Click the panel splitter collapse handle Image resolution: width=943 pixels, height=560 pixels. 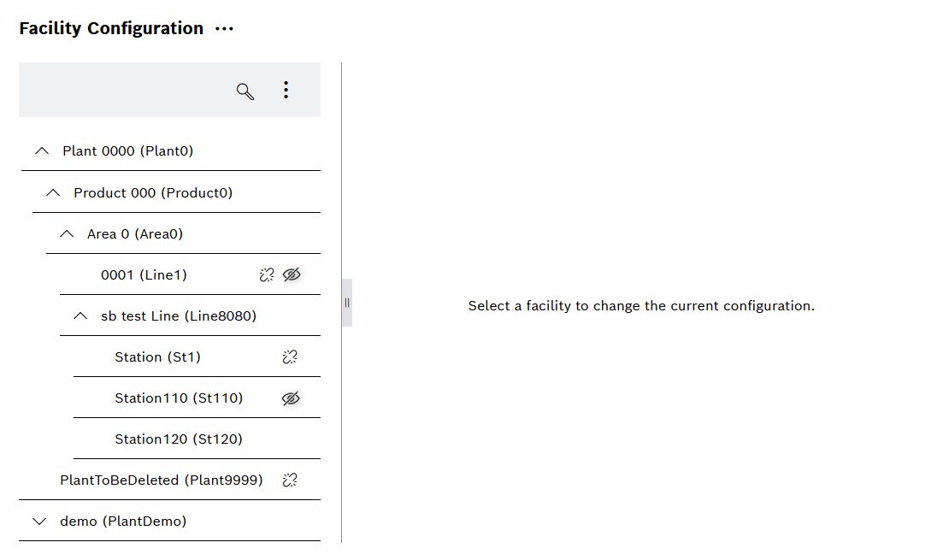pyautogui.click(x=347, y=303)
